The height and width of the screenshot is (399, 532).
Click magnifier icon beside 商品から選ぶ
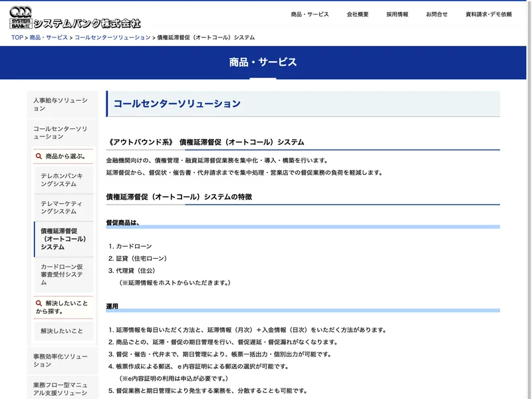[39, 156]
